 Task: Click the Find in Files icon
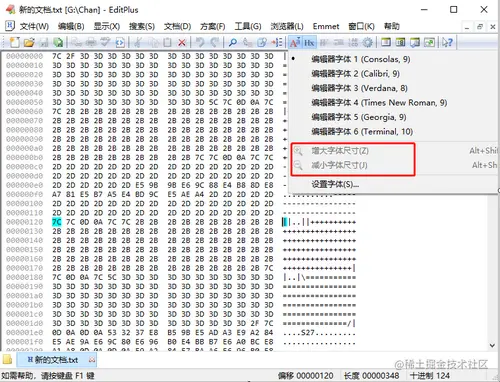262,42
